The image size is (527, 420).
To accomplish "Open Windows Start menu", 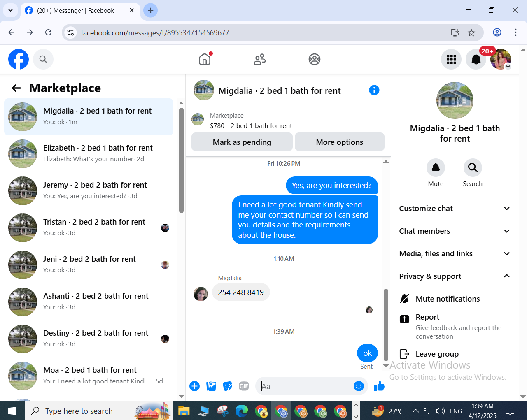I will 12,411.
